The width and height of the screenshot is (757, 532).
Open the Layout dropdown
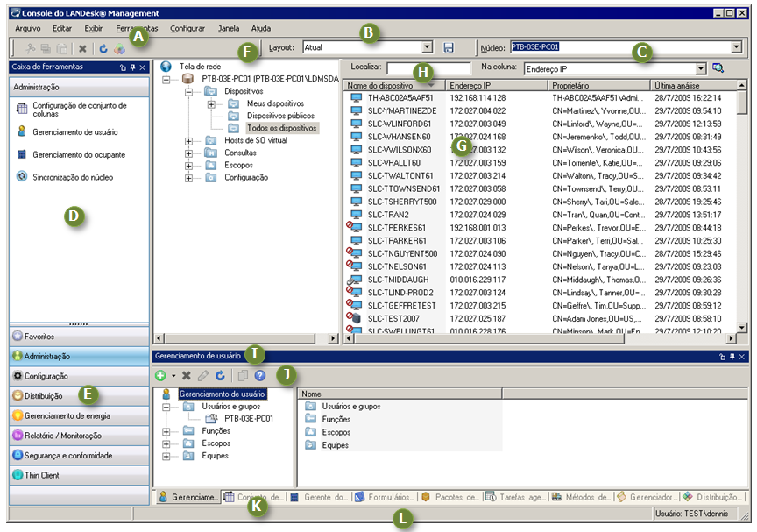(427, 47)
